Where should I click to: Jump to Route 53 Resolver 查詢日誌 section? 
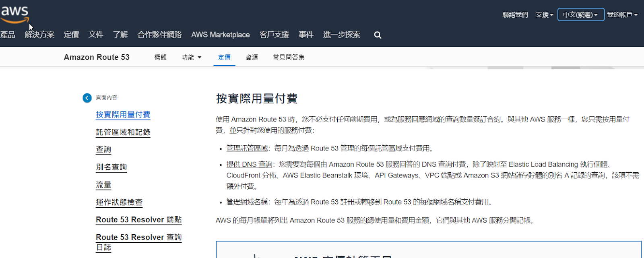pyautogui.click(x=139, y=242)
